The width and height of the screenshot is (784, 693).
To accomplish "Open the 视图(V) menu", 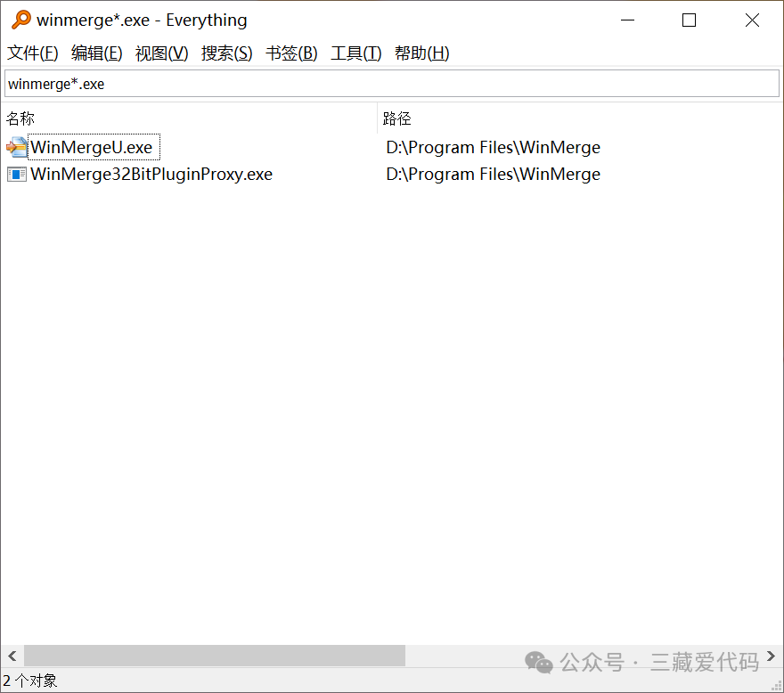I will [161, 53].
